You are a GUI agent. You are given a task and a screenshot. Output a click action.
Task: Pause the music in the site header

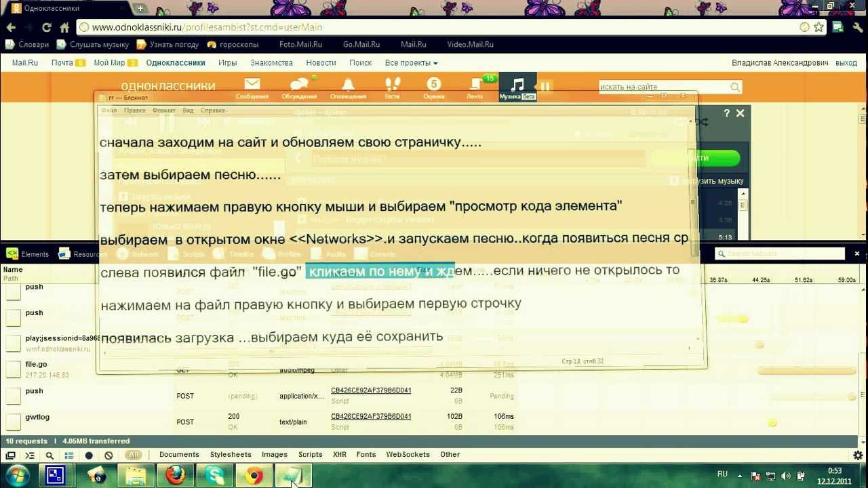pos(545,86)
